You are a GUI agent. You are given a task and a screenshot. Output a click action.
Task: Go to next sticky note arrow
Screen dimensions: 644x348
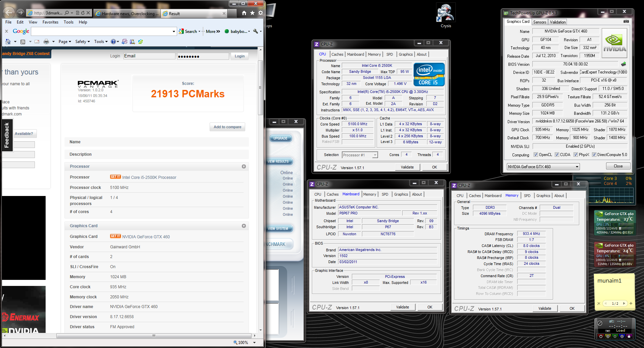coord(624,303)
